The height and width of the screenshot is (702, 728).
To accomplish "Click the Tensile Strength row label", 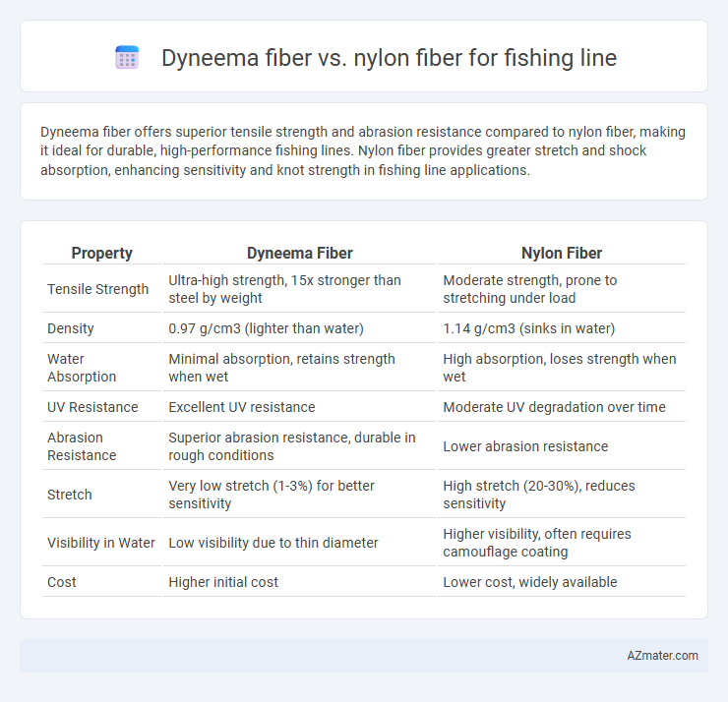I will (98, 289).
